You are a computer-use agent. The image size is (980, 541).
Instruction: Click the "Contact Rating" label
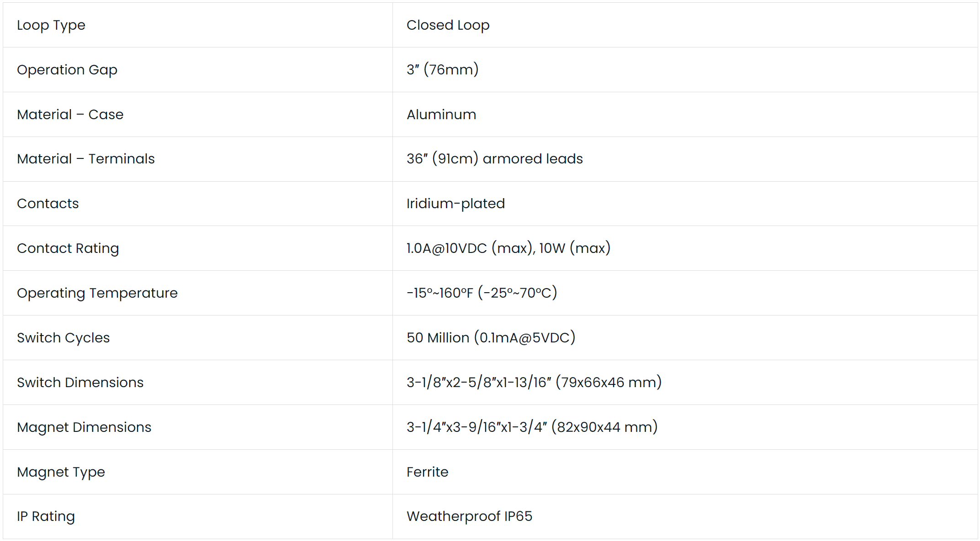coord(68,248)
